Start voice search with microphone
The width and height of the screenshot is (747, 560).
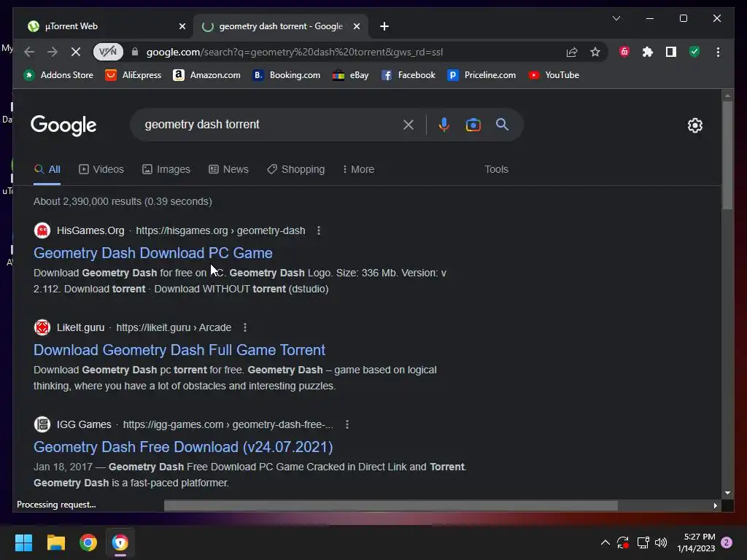click(444, 125)
